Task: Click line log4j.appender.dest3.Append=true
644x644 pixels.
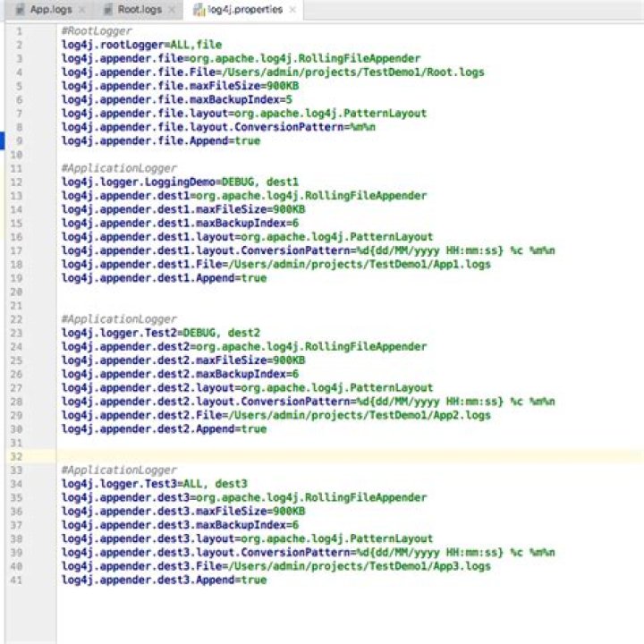Action: click(x=164, y=580)
